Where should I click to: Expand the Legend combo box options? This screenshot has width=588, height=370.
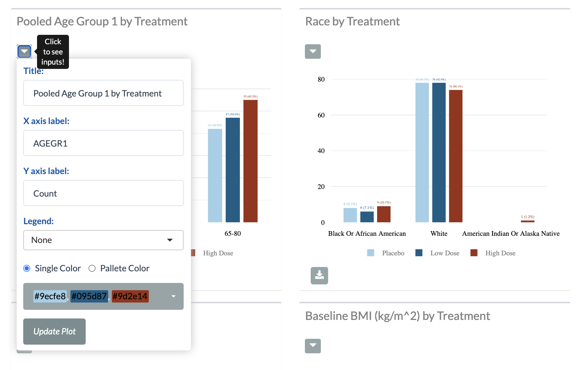point(169,240)
